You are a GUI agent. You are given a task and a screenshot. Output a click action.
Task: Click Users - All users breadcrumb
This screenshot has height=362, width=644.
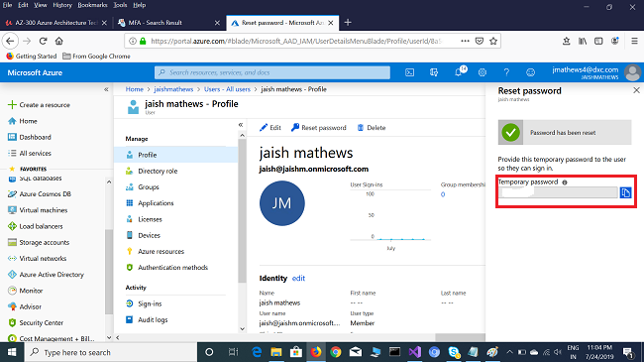(227, 89)
